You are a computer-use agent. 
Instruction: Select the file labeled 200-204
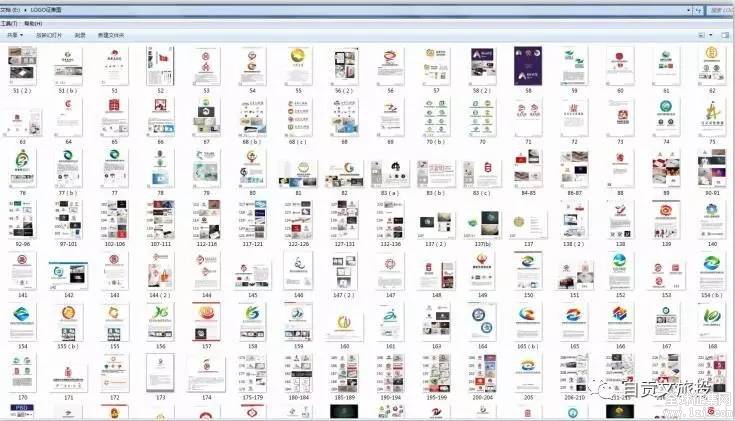point(482,373)
